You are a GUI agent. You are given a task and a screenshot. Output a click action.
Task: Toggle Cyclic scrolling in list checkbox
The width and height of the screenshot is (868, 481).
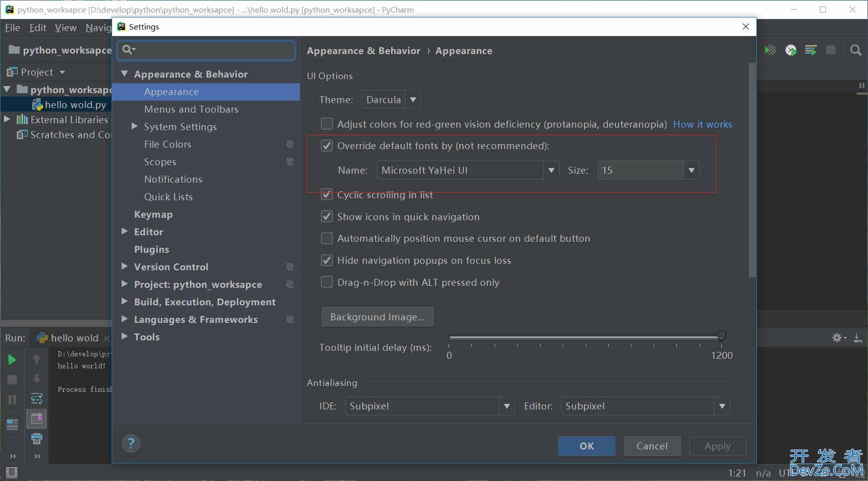coord(326,194)
